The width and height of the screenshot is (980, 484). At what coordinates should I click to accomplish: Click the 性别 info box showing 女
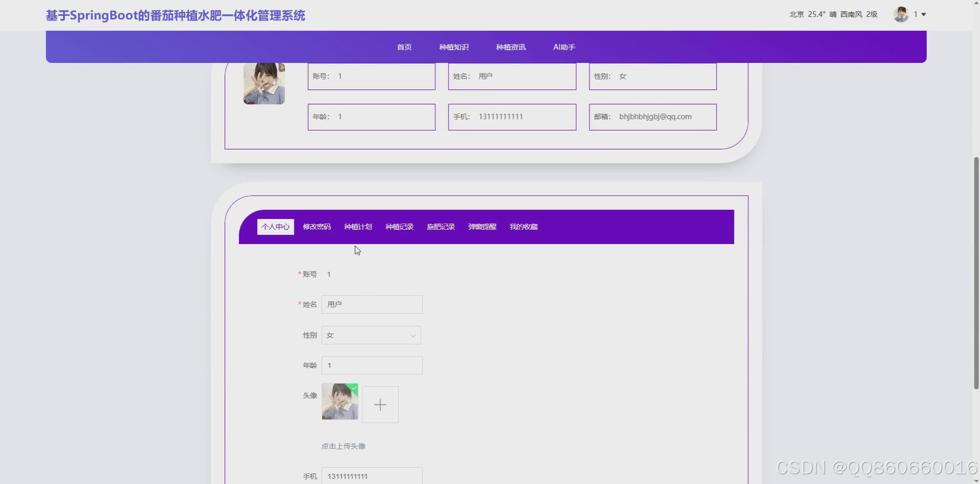point(653,76)
